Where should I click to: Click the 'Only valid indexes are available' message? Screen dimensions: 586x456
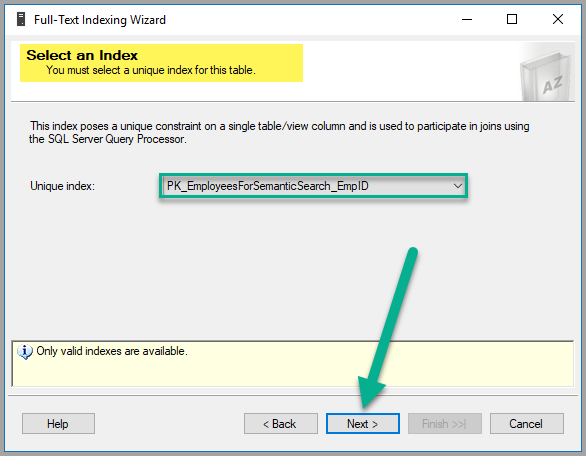click(112, 351)
